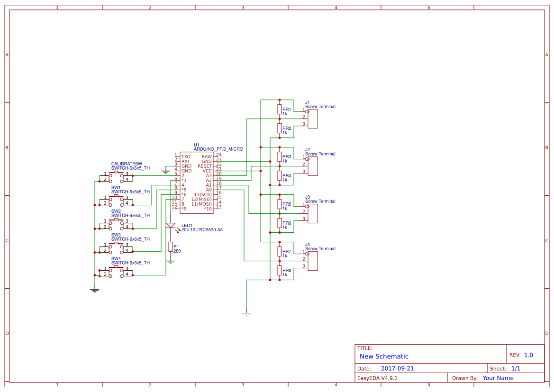Select pin VCC on the Arduino Pro Micro
Image resolution: width=554 pixels, height=392 pixels.
(206, 170)
